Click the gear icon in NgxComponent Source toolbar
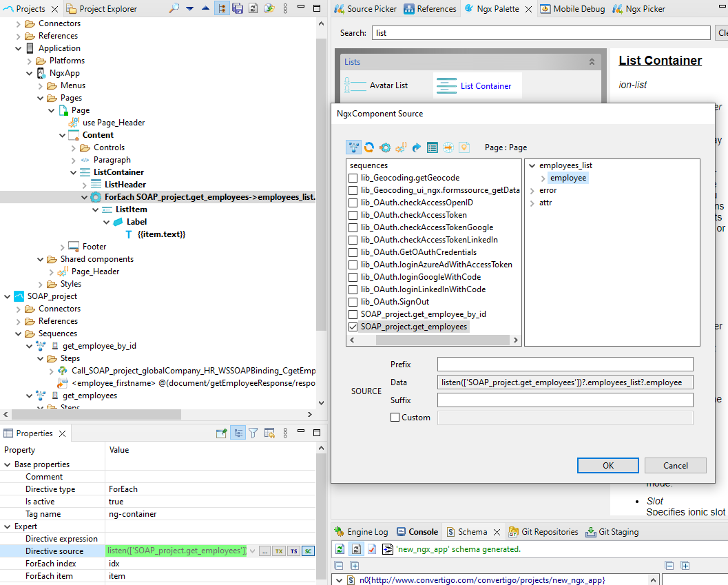 pos(385,147)
